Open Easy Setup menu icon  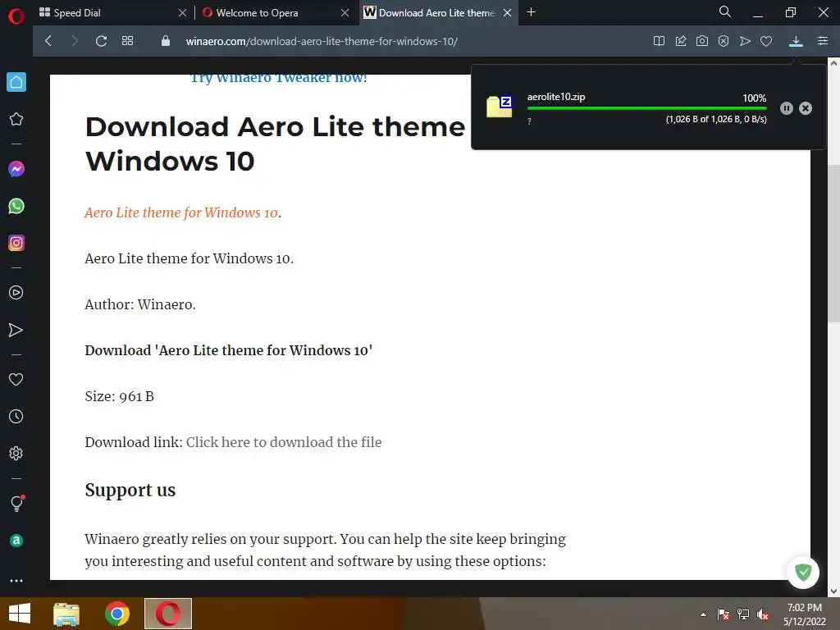pyautogui.click(x=823, y=41)
